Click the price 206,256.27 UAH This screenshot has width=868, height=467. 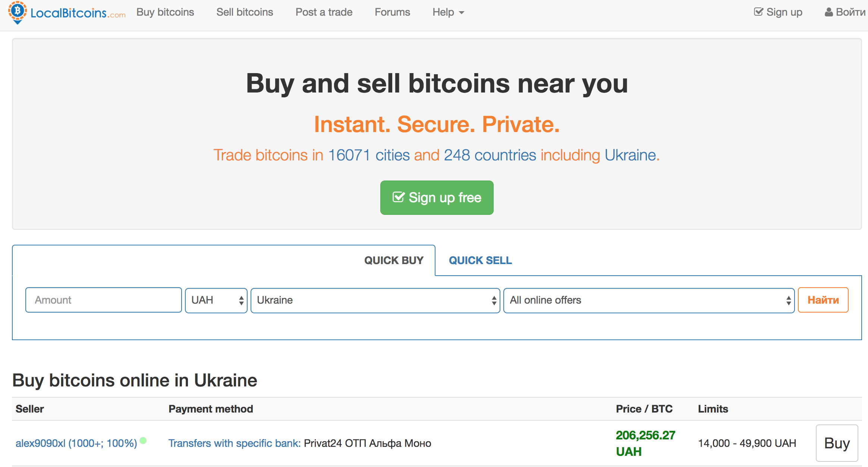[645, 443]
